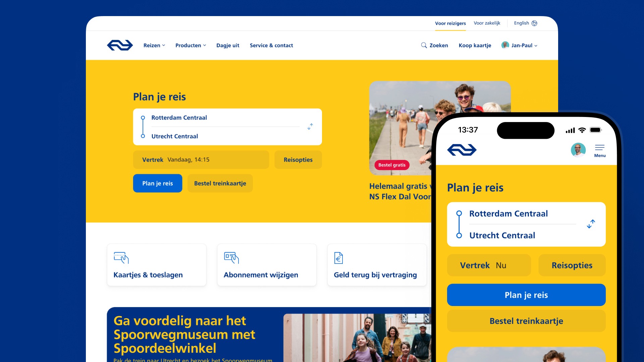Open the Jan-Paul account dropdown
The image size is (644, 362).
(x=519, y=45)
